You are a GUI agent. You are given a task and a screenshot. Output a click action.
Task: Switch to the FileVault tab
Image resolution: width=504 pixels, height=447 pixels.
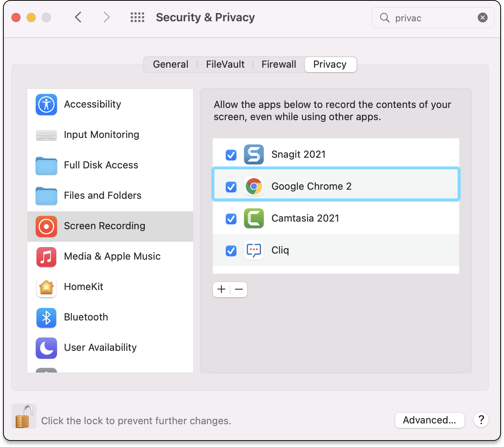coord(225,64)
